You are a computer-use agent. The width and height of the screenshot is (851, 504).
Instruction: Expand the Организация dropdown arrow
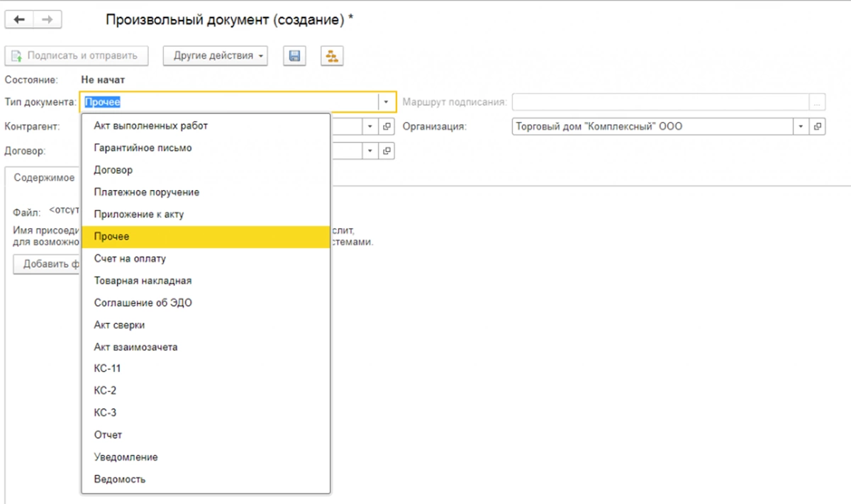[801, 127]
